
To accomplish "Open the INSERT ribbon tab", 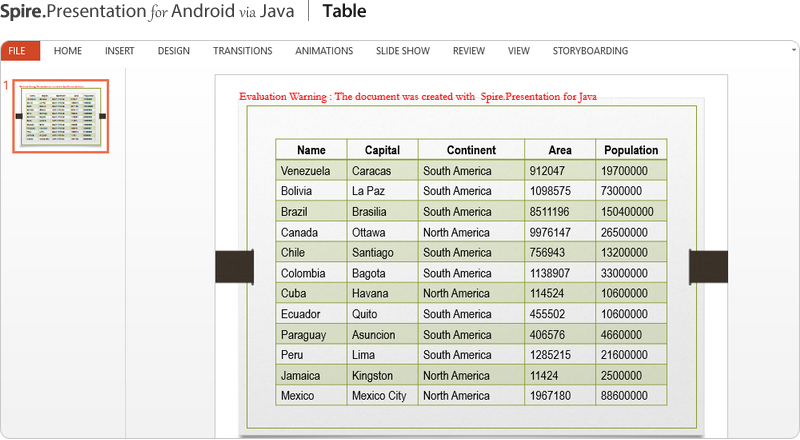I will [119, 51].
